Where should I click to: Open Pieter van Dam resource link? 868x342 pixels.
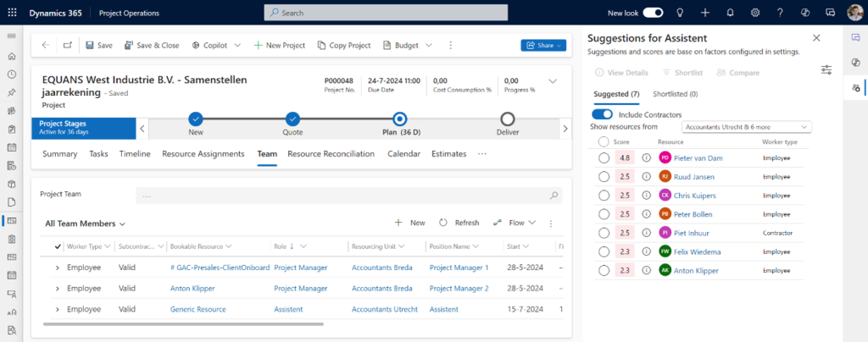tap(698, 158)
